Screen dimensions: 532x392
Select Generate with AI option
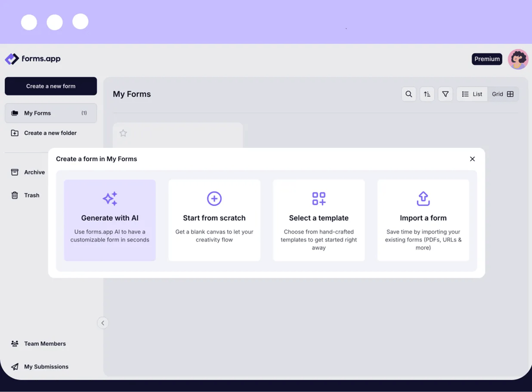click(x=110, y=220)
